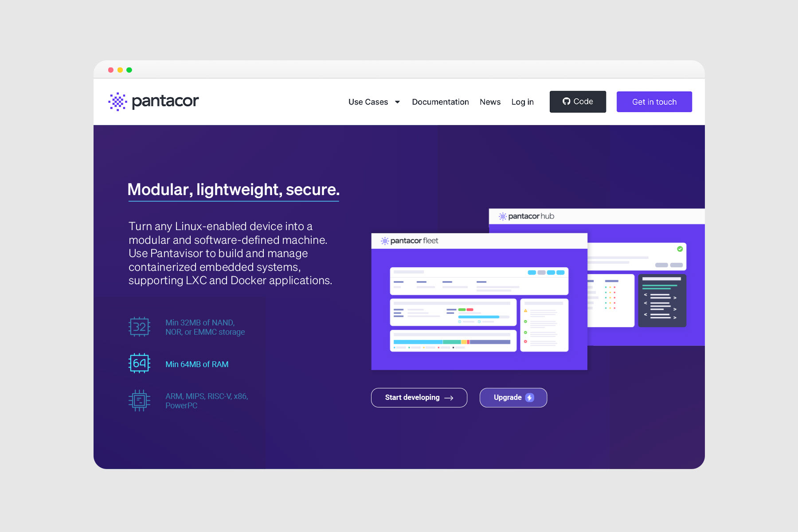
Task: Go to the Documentation page
Action: tap(440, 102)
